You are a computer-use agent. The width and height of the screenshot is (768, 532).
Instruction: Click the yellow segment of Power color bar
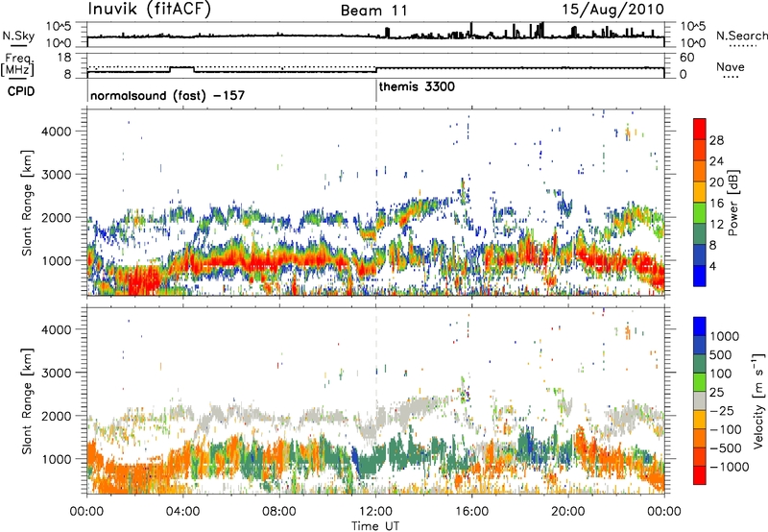[x=700, y=192]
